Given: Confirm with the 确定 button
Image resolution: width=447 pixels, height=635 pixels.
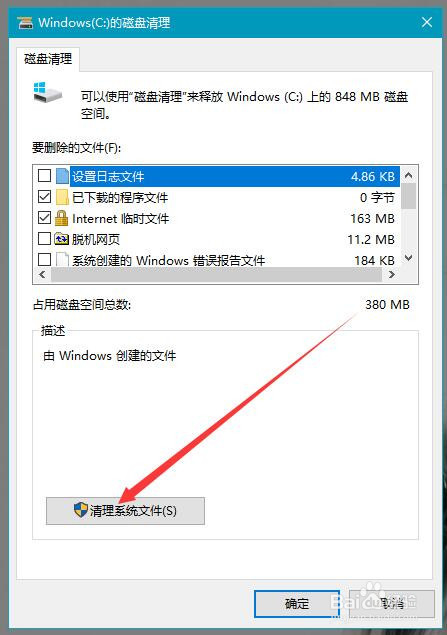Looking at the screenshot, I should pyautogui.click(x=297, y=604).
